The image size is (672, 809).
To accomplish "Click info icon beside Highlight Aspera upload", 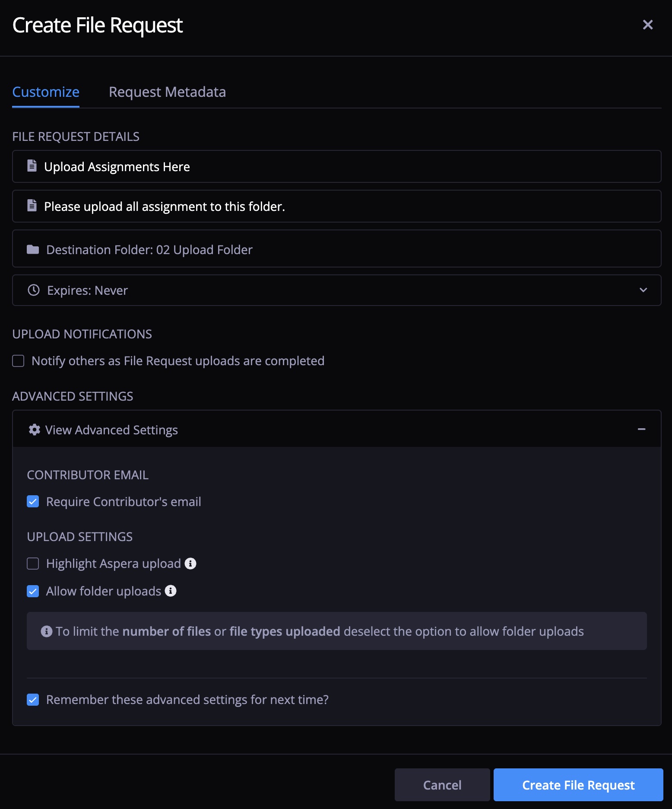I will point(190,564).
